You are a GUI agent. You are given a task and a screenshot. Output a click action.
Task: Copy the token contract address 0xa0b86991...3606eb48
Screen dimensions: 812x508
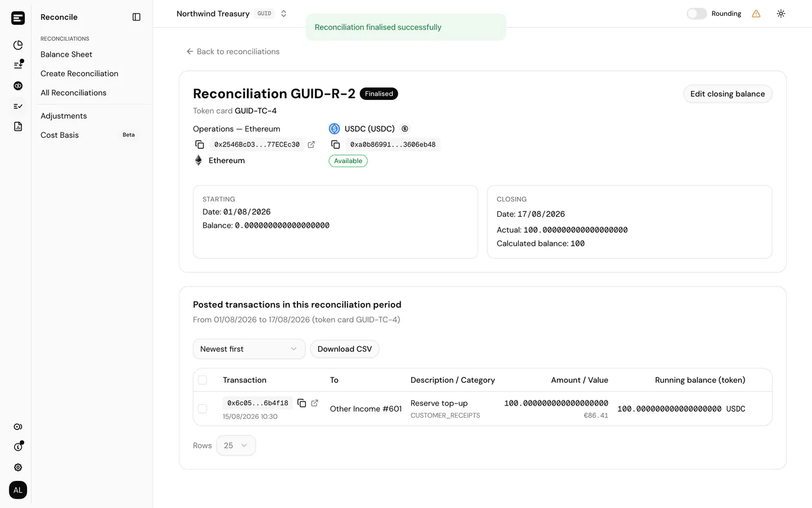click(335, 145)
